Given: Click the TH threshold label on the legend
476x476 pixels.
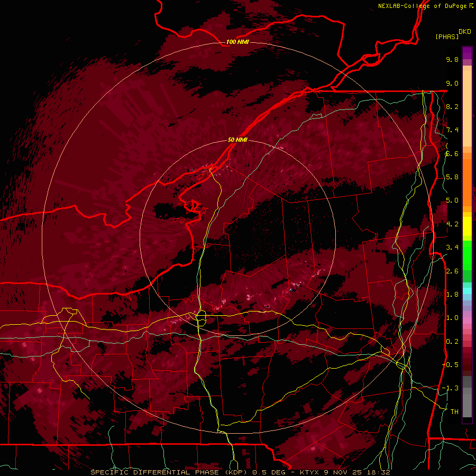Looking at the screenshot, I should [454, 411].
